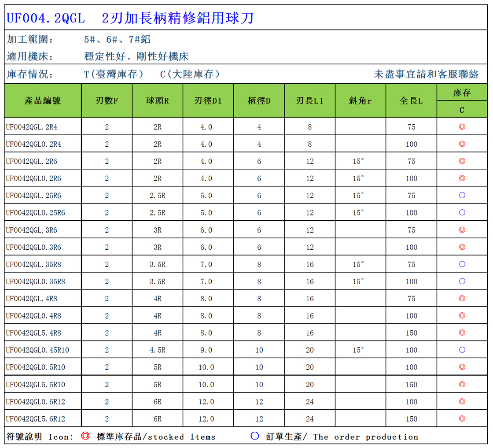Click stock icon in row UF0042QGL.3R6
This screenshot has height=448, width=493.
click(462, 230)
